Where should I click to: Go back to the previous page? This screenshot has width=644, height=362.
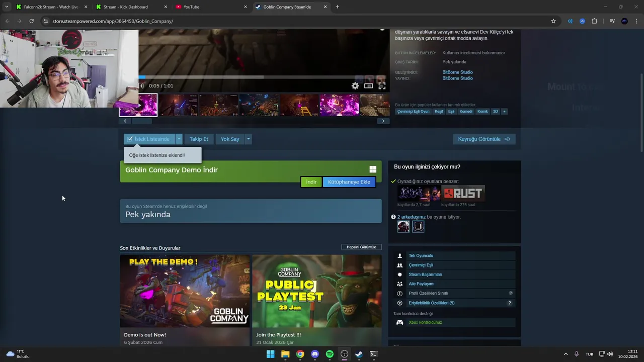pyautogui.click(x=7, y=21)
